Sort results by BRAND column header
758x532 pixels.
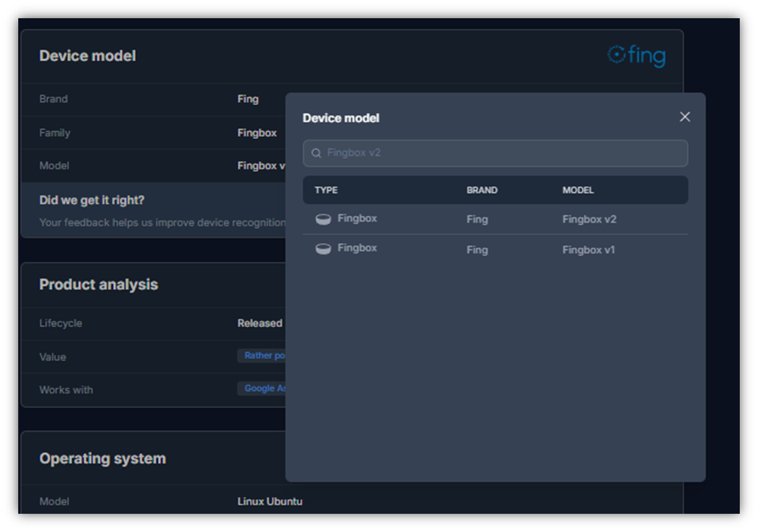pyautogui.click(x=482, y=190)
